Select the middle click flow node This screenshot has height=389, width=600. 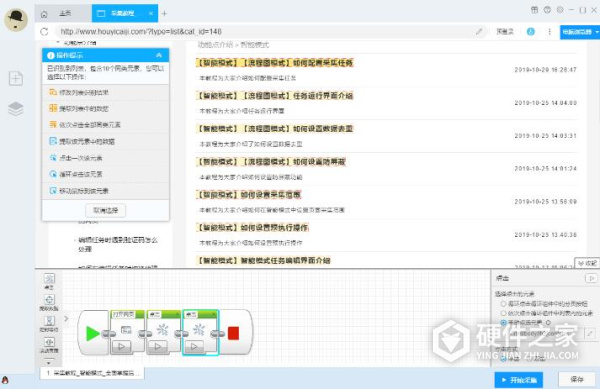pos(163,332)
